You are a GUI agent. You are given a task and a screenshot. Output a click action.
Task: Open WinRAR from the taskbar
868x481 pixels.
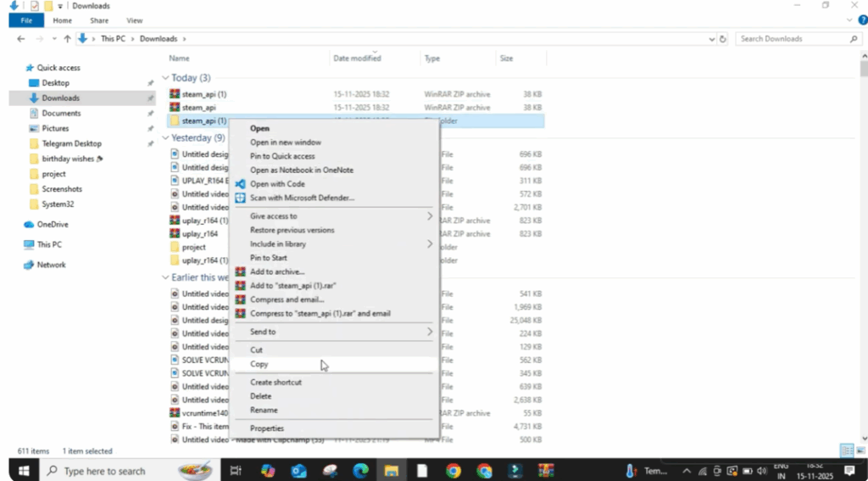tap(545, 471)
